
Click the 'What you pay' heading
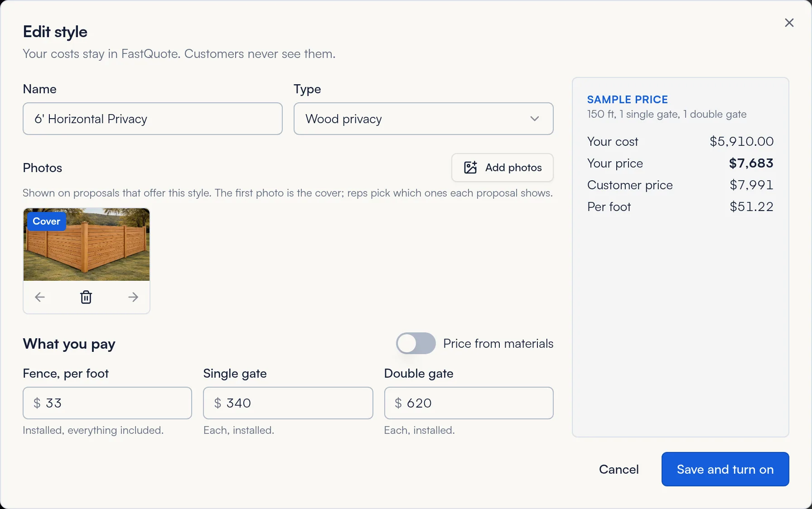click(69, 344)
